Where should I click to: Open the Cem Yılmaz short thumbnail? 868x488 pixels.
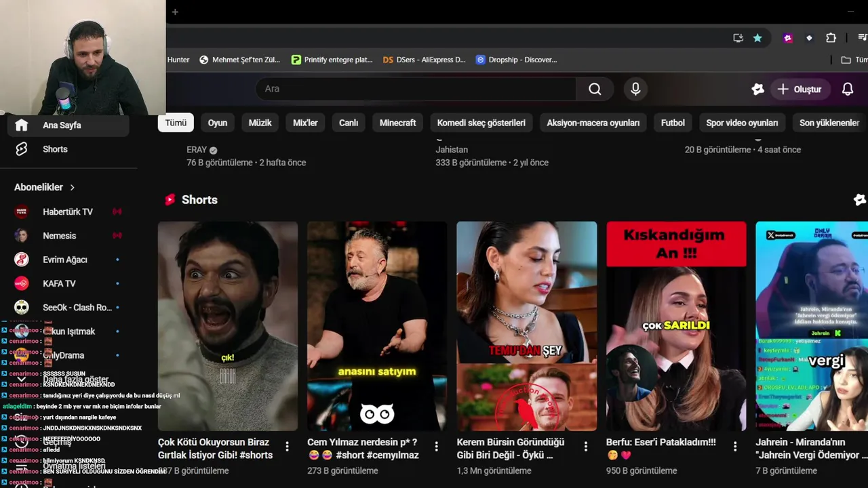click(377, 326)
